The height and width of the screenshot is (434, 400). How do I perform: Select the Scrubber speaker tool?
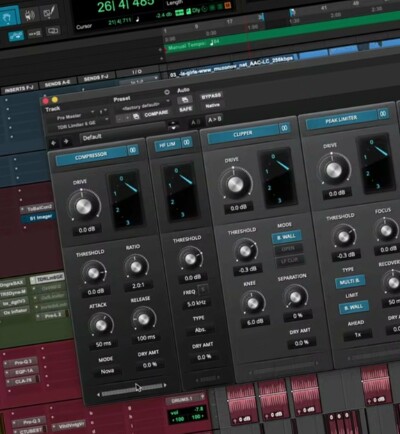(x=31, y=15)
